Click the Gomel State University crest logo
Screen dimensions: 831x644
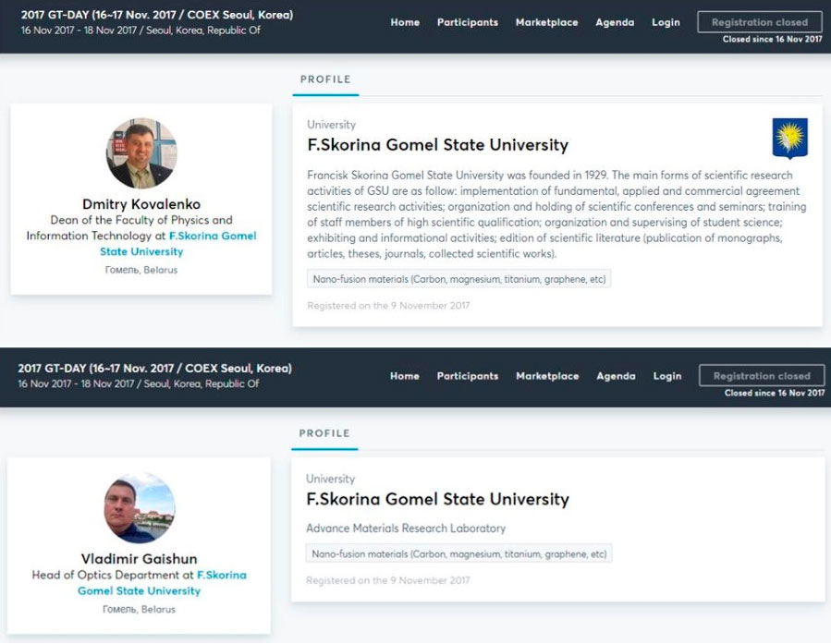[x=789, y=139]
